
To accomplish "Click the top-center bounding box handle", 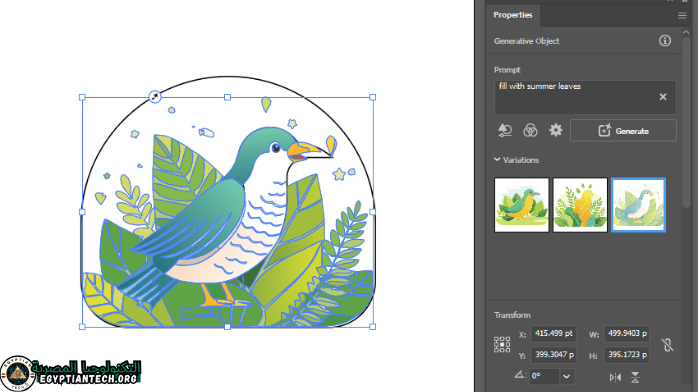I will (x=227, y=97).
